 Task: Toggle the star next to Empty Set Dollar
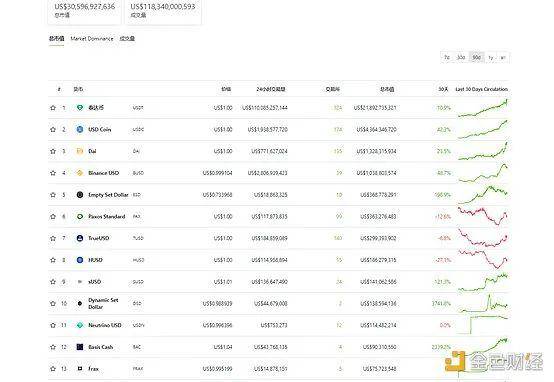pyautogui.click(x=53, y=195)
